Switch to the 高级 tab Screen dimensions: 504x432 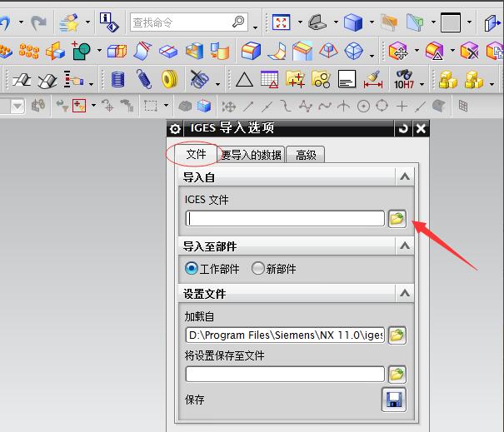(x=306, y=155)
